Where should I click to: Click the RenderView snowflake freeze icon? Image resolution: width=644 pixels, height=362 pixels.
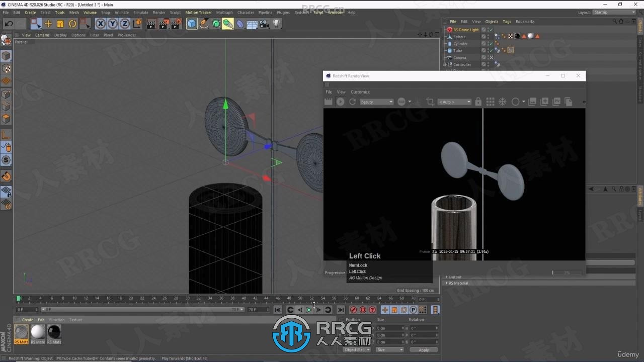502,102
